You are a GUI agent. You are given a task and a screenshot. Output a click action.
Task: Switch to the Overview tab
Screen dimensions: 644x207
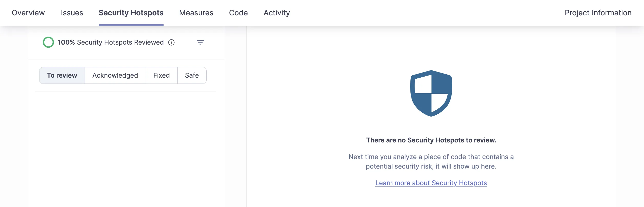click(28, 13)
